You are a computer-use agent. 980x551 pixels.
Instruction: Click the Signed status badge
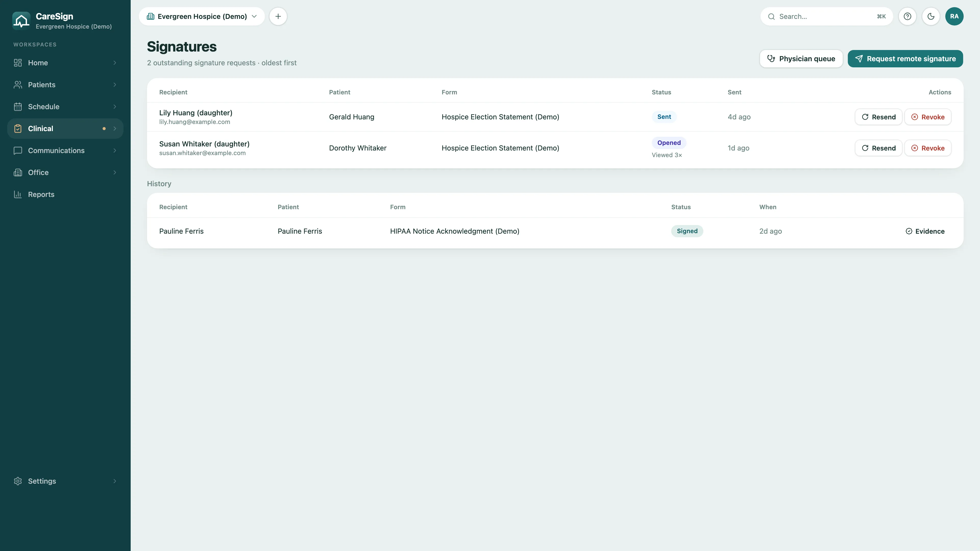pyautogui.click(x=687, y=231)
